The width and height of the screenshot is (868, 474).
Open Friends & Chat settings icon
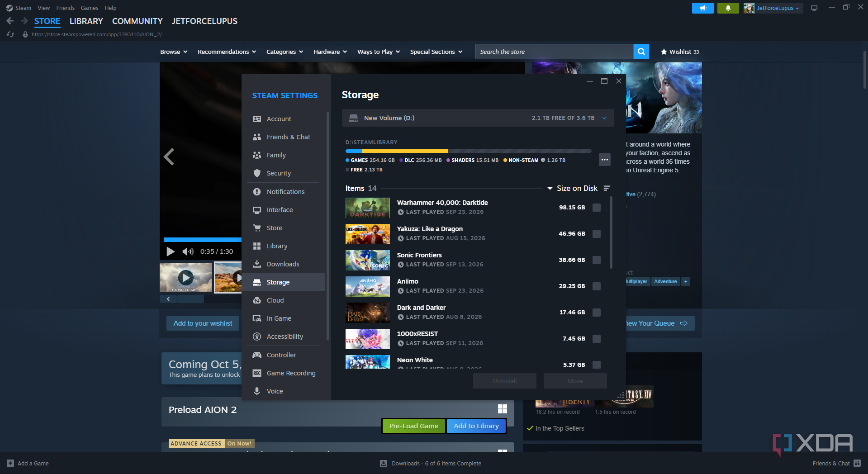257,137
